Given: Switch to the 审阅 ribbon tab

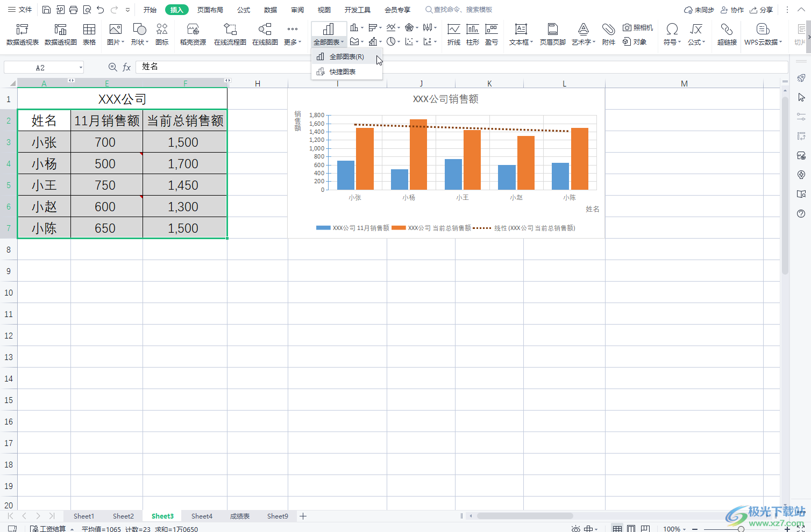Looking at the screenshot, I should tap(297, 10).
